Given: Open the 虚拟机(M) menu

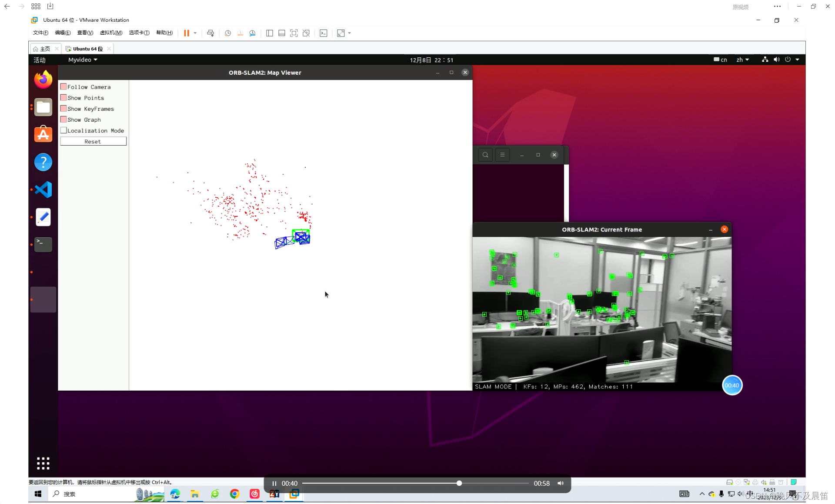Looking at the screenshot, I should pos(111,33).
